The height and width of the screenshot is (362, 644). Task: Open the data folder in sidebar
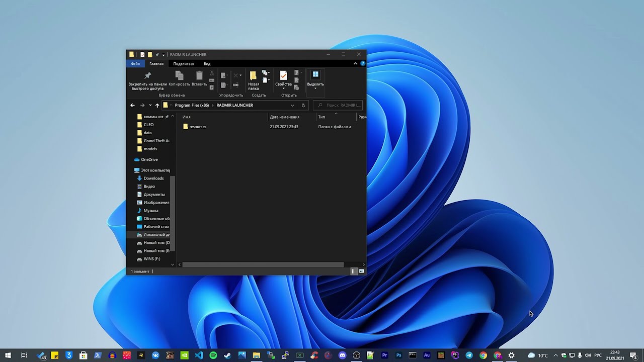[147, 133]
